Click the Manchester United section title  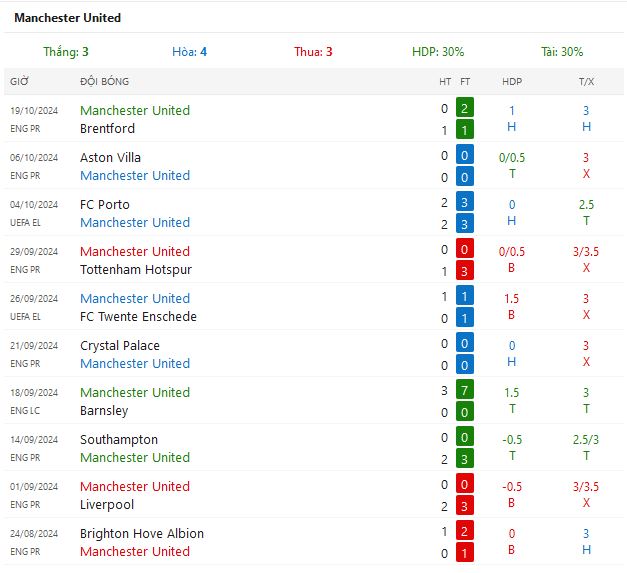[x=67, y=18]
